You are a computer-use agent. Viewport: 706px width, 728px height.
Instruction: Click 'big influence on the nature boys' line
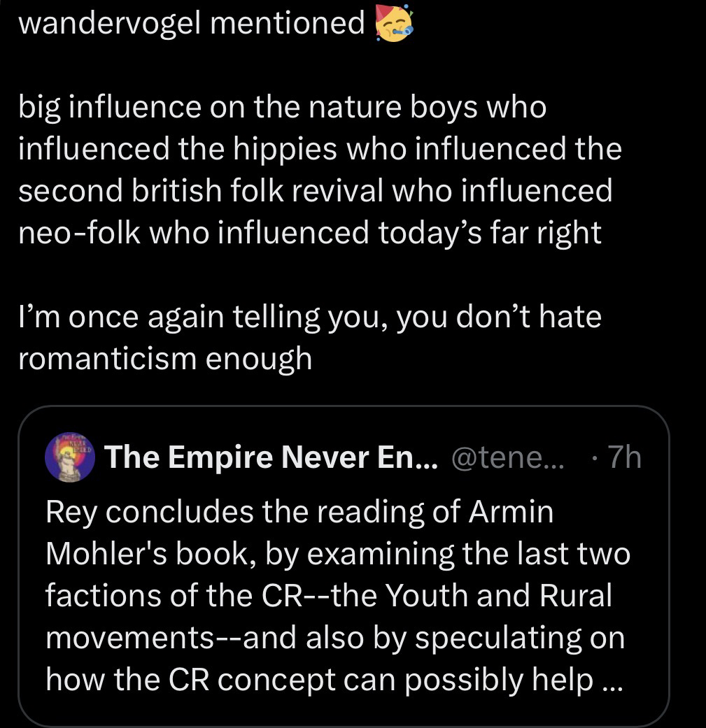(x=281, y=108)
